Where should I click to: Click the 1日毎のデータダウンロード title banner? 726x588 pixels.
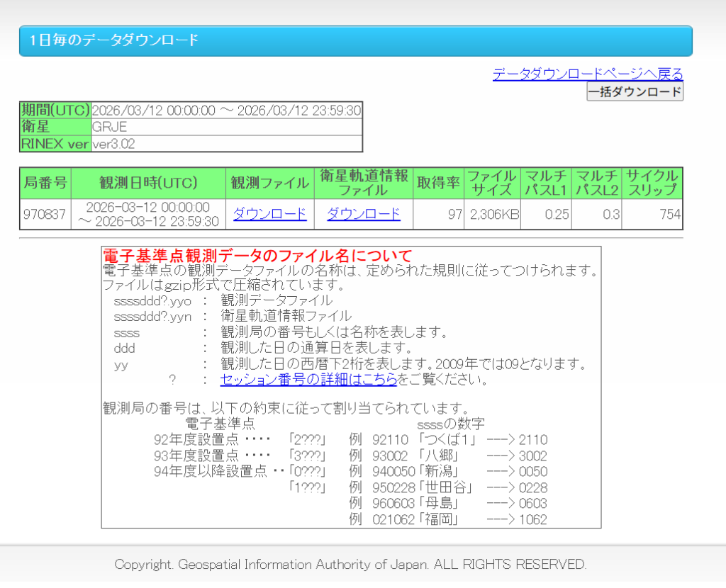pos(355,40)
